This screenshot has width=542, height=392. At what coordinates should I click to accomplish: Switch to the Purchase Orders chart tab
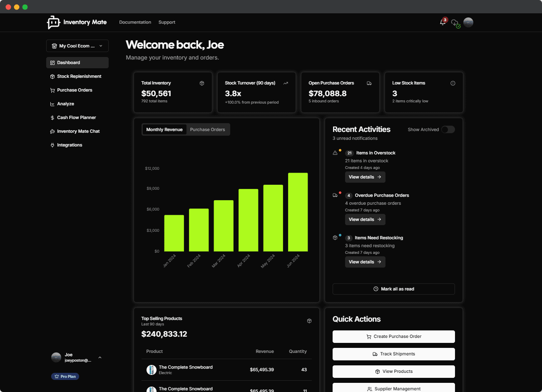(x=207, y=129)
